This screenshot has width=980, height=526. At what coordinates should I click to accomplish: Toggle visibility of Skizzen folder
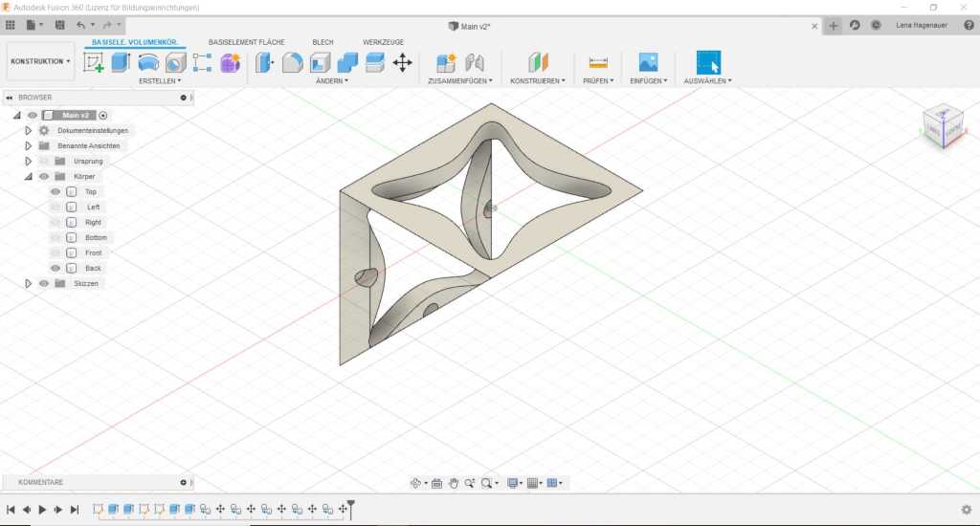click(x=44, y=284)
